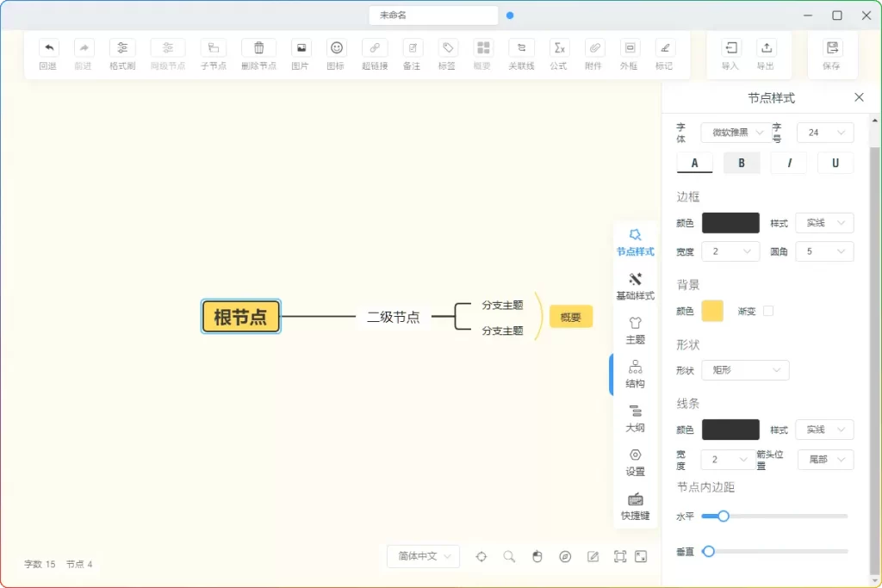Screen dimensions: 882x588
Task: Toggle font color A button
Action: (x=695, y=163)
